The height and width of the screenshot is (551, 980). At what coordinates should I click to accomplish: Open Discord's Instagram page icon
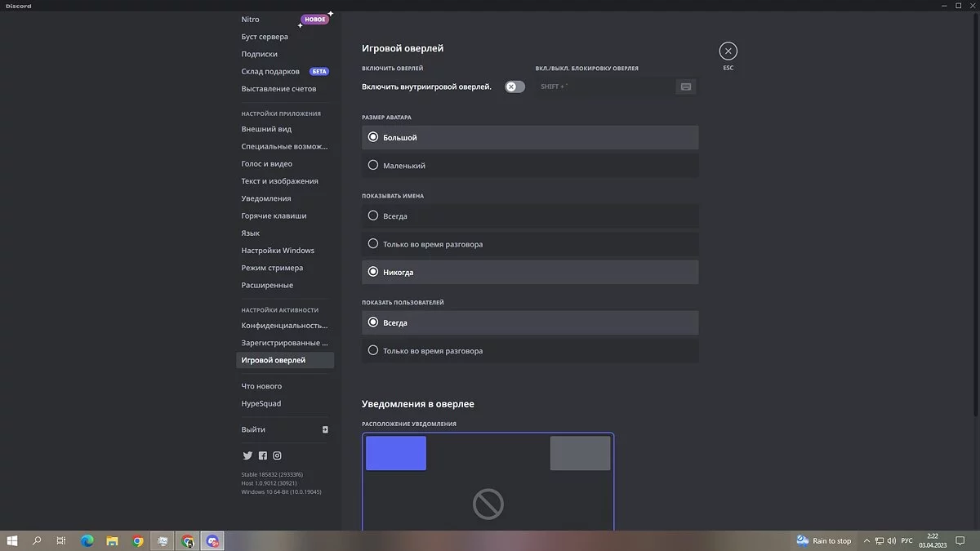(x=278, y=455)
